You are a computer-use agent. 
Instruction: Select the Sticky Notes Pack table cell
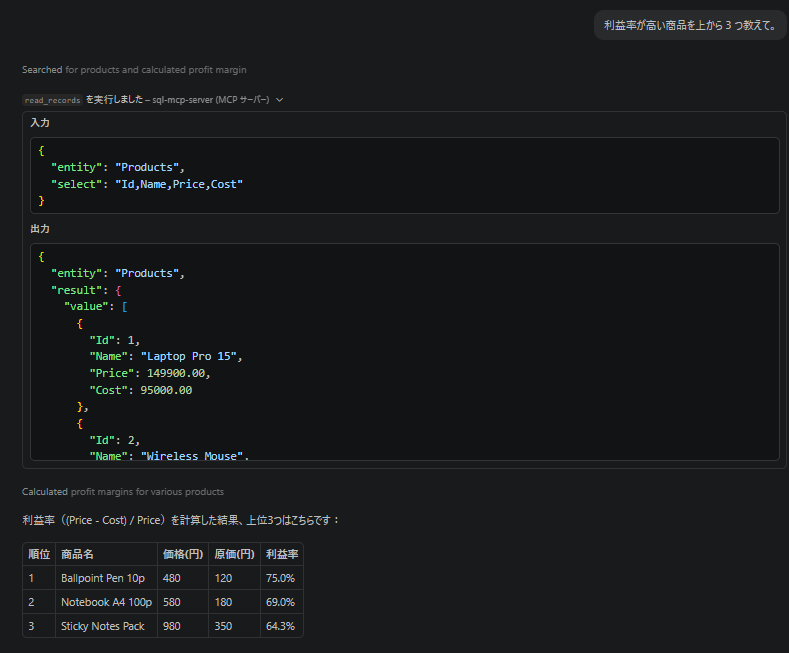(x=106, y=626)
